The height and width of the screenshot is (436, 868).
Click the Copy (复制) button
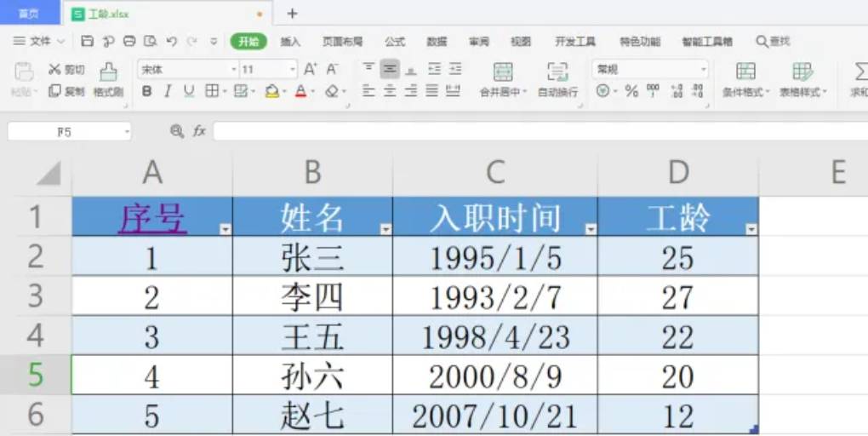click(66, 91)
